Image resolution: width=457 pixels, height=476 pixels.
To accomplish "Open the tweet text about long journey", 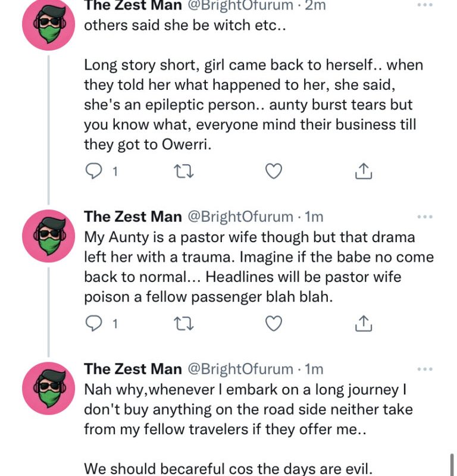I will (x=249, y=409).
